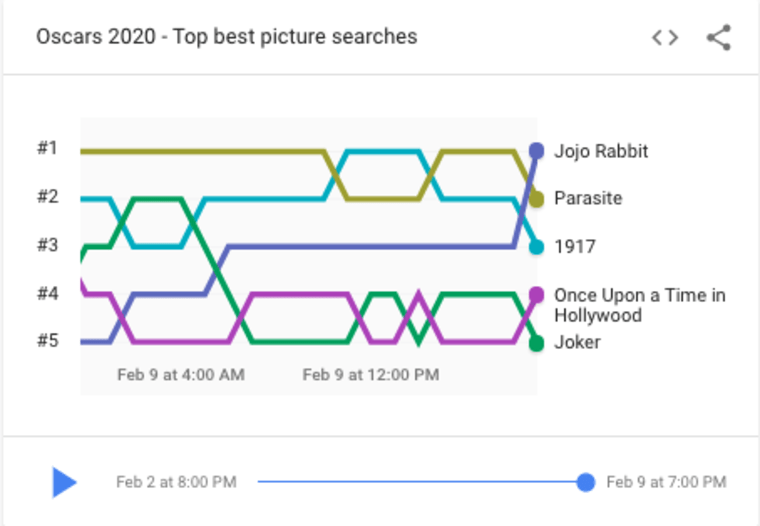Select the Jojo Rabbit endpoint dot
Viewport: 760px width, 526px height.
click(x=536, y=151)
